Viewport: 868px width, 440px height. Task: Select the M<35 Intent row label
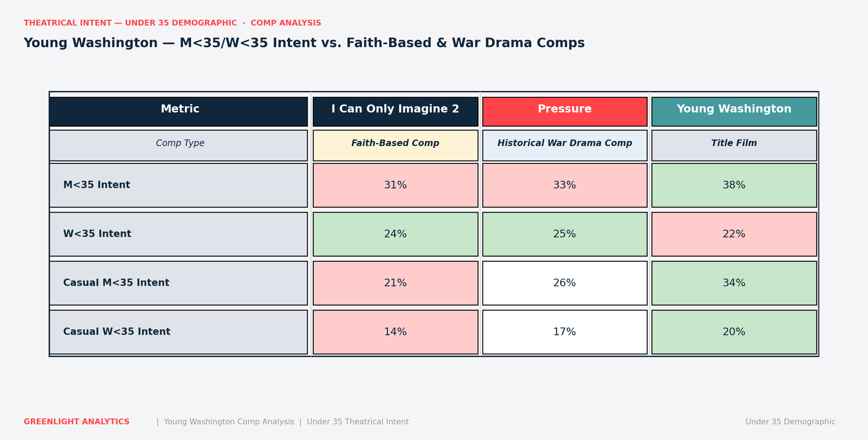click(178, 185)
